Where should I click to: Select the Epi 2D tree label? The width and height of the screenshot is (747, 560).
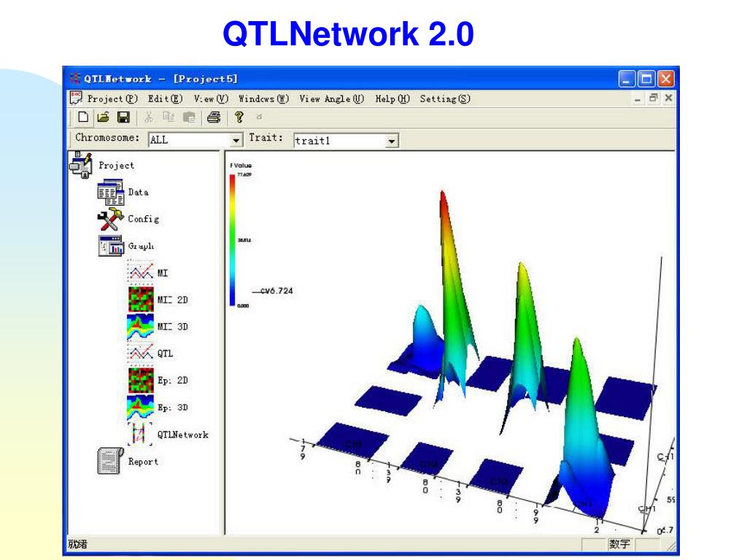coord(172,381)
